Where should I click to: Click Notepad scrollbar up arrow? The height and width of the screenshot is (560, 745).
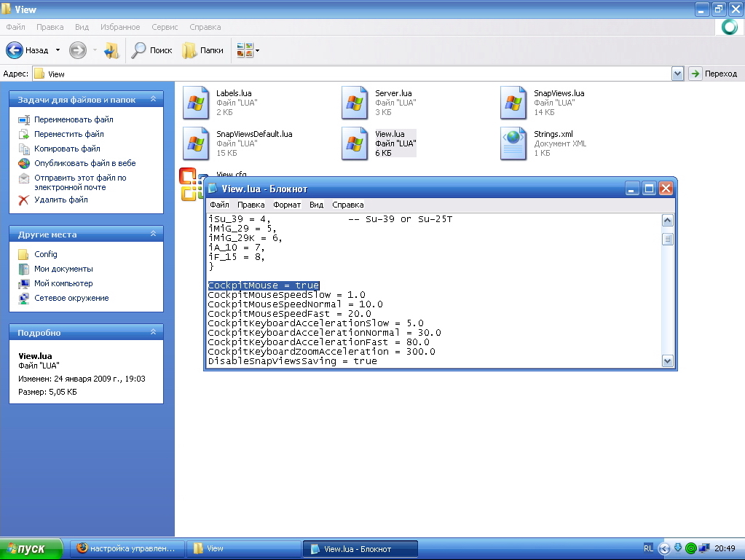[668, 221]
